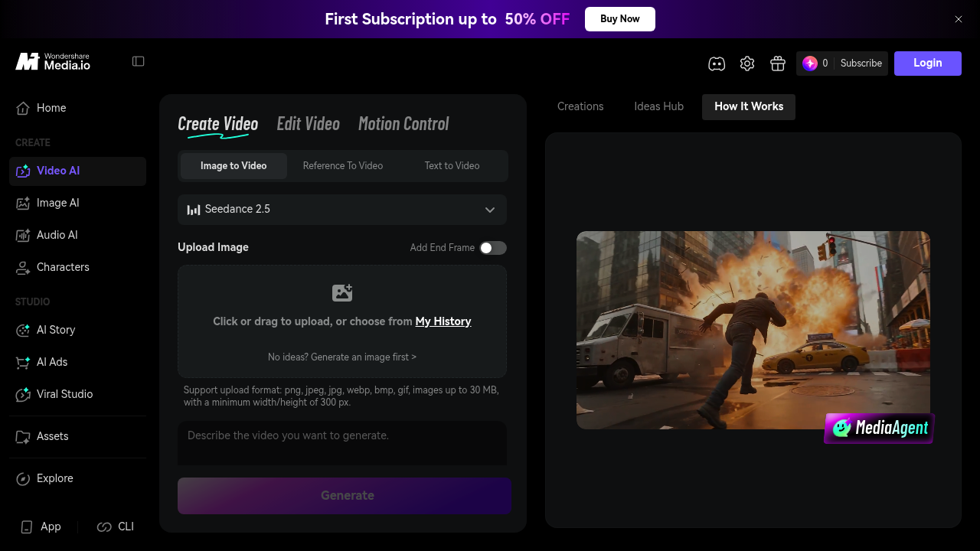Switch to the Create Video tab
Image resolution: width=980 pixels, height=551 pixels.
[x=218, y=124]
